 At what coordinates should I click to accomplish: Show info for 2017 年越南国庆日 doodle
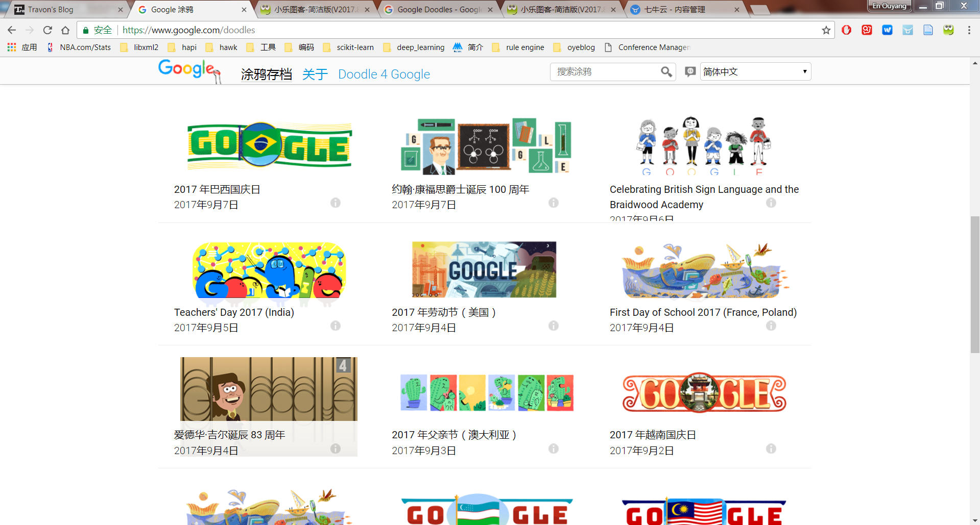coord(771,448)
